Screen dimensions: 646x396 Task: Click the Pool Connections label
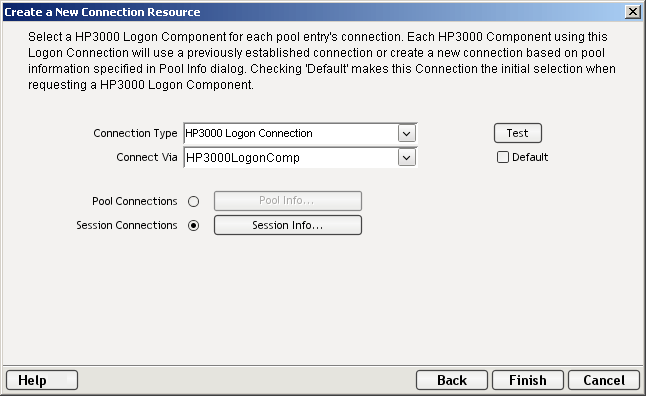pyautogui.click(x=135, y=201)
